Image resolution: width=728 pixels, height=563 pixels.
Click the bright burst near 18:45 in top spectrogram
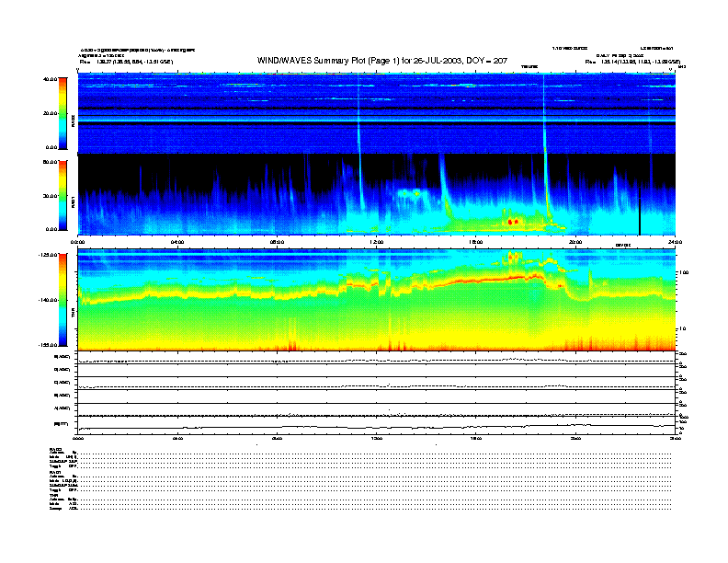click(543, 114)
